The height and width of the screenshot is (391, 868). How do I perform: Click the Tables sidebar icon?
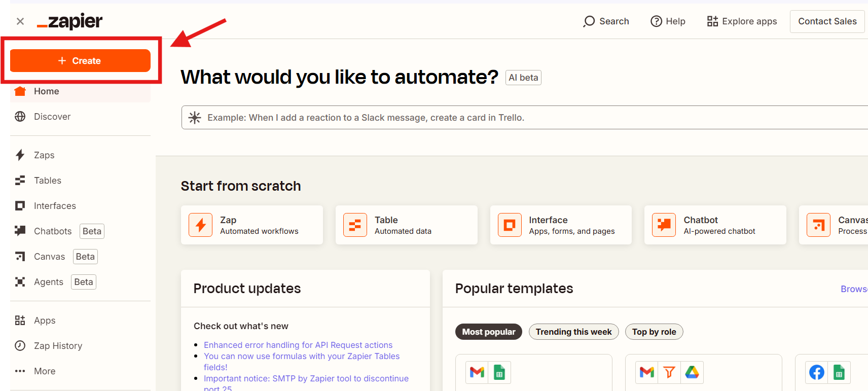pos(20,181)
